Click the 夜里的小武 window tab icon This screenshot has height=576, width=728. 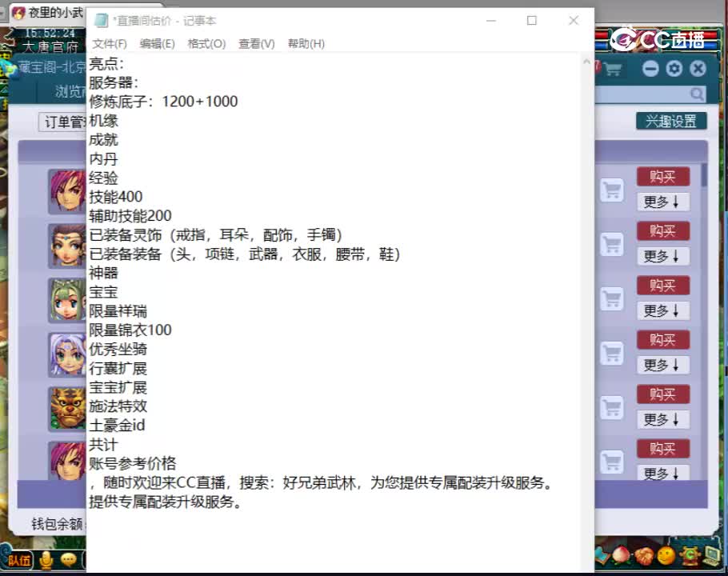pos(18,13)
